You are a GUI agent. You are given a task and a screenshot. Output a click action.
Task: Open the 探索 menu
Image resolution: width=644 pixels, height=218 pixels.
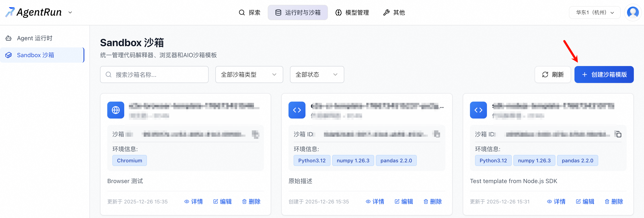coord(250,12)
